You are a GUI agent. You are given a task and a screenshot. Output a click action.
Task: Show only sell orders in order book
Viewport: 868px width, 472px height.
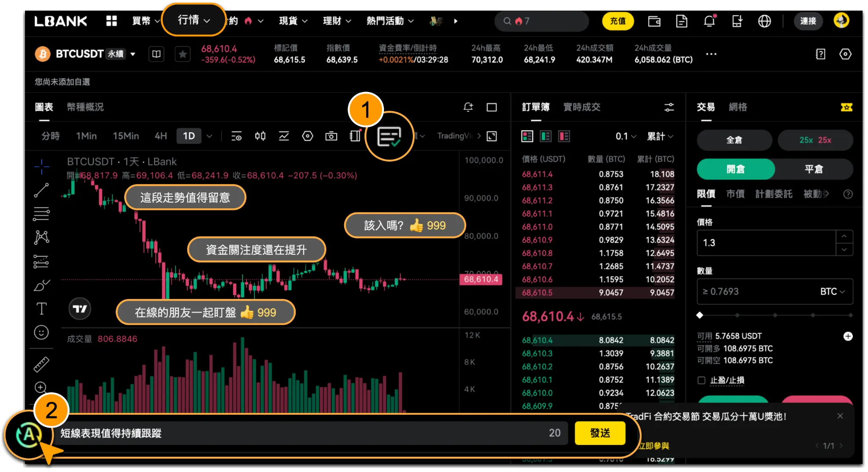[x=564, y=136]
